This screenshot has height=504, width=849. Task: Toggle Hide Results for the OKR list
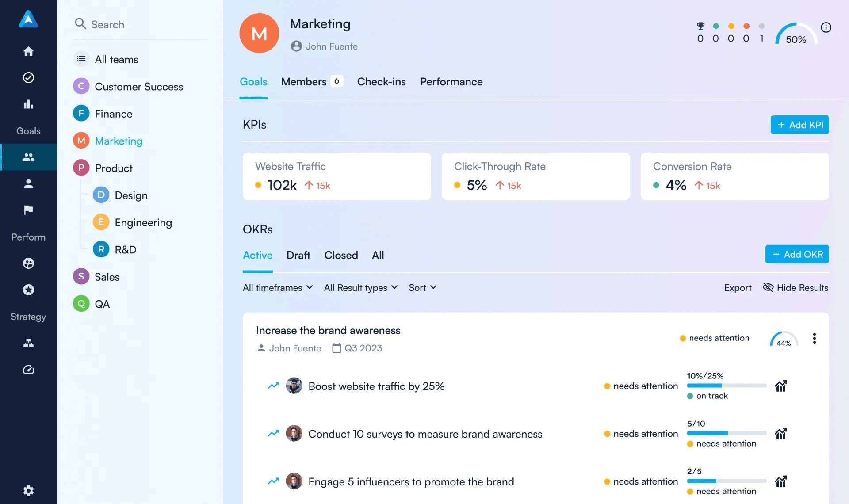795,287
